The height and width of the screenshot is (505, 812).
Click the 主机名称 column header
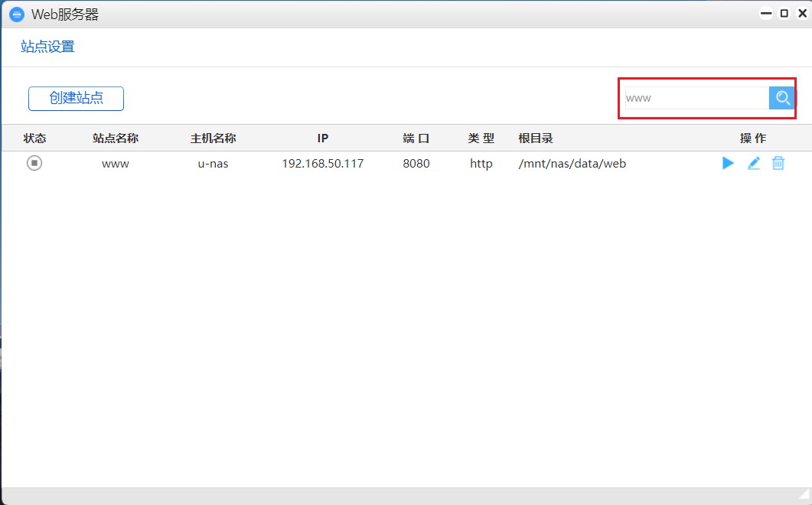click(x=213, y=138)
